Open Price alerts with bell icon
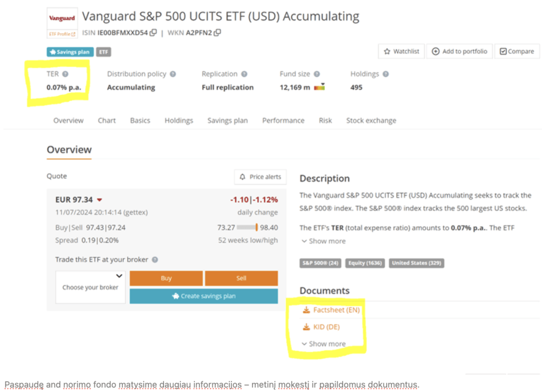 coord(260,177)
